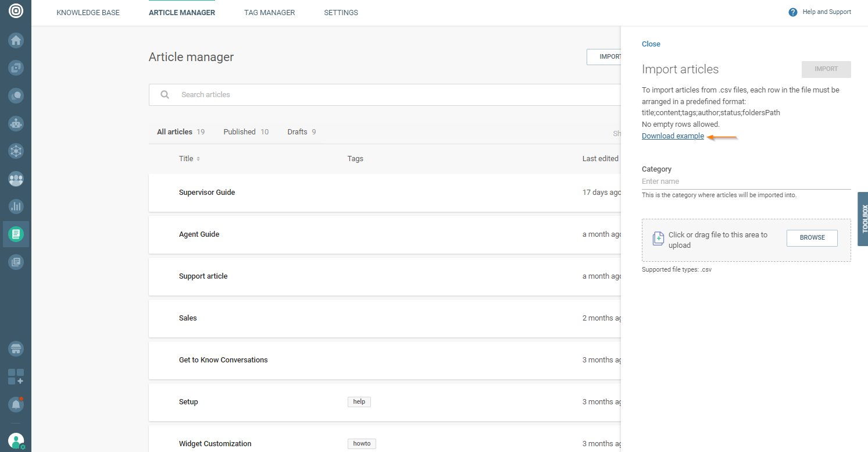Viewport: 868px width, 452px height.
Task: Select the highlighted knowledge base article icon
Action: 16,234
